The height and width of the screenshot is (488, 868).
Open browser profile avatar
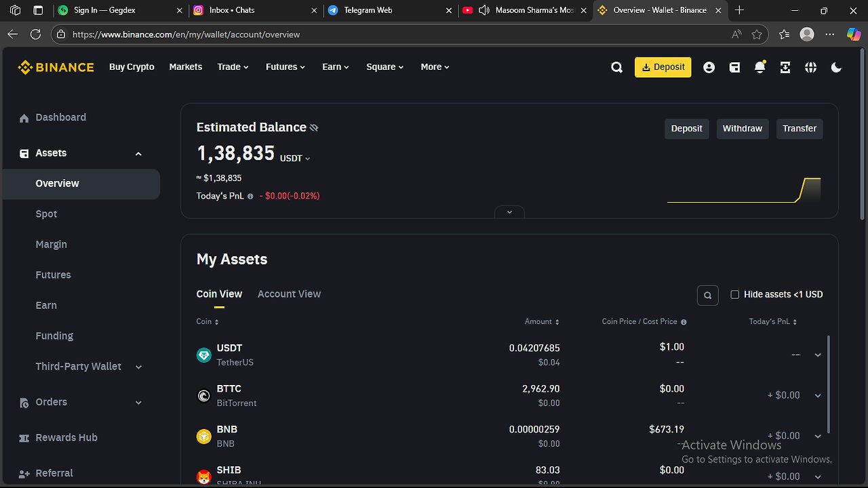point(806,34)
